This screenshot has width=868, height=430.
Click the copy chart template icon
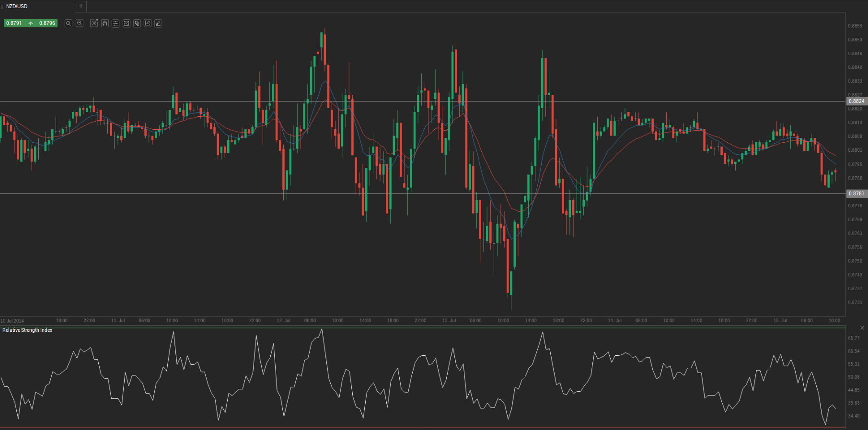[137, 23]
